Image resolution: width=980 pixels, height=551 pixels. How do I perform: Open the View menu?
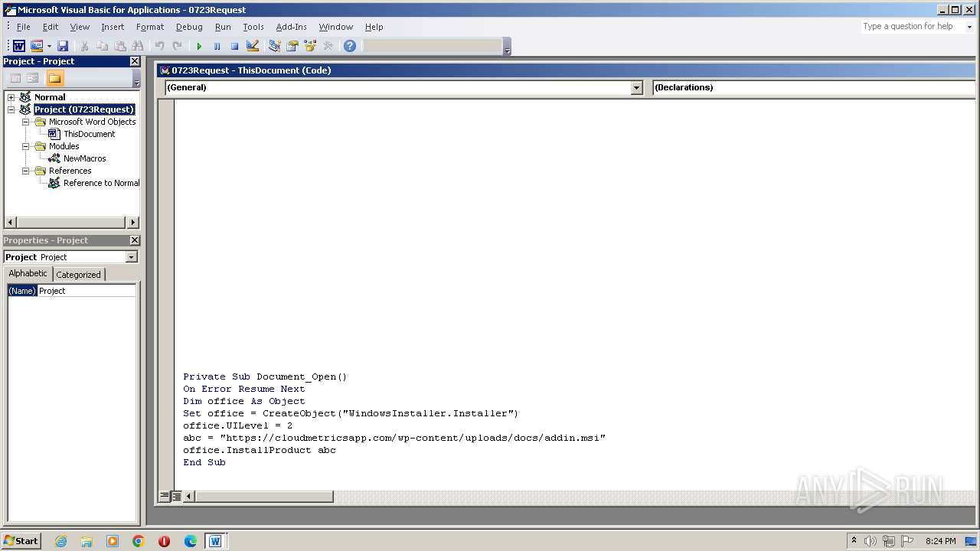[x=80, y=27]
